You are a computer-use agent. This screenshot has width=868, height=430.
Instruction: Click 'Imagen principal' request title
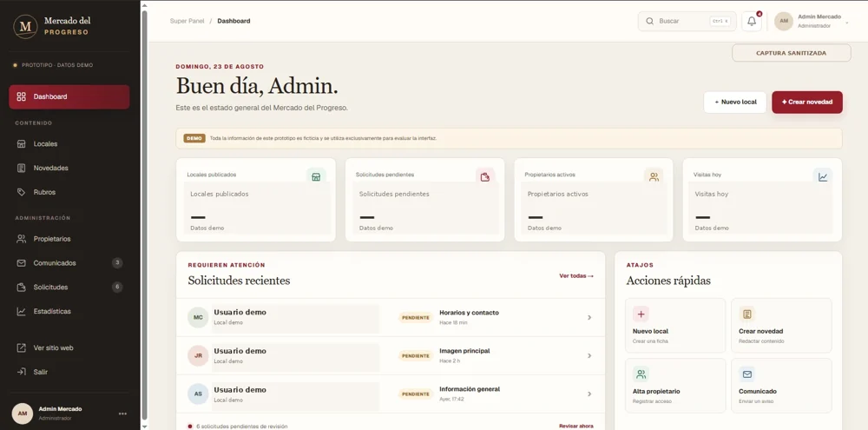(464, 351)
